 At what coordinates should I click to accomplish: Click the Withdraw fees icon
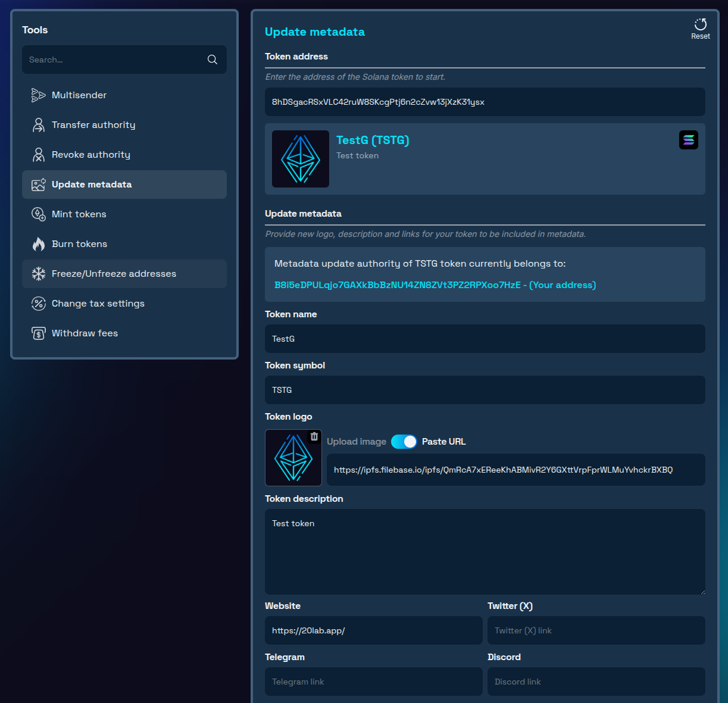(38, 333)
